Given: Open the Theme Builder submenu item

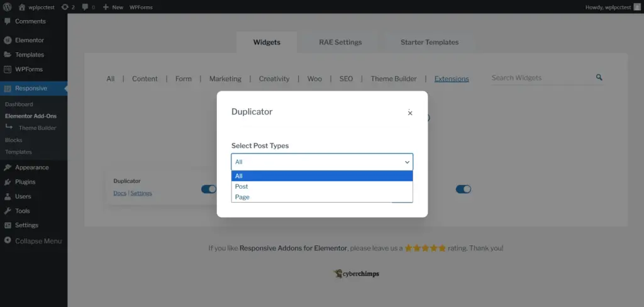Looking at the screenshot, I should [37, 128].
